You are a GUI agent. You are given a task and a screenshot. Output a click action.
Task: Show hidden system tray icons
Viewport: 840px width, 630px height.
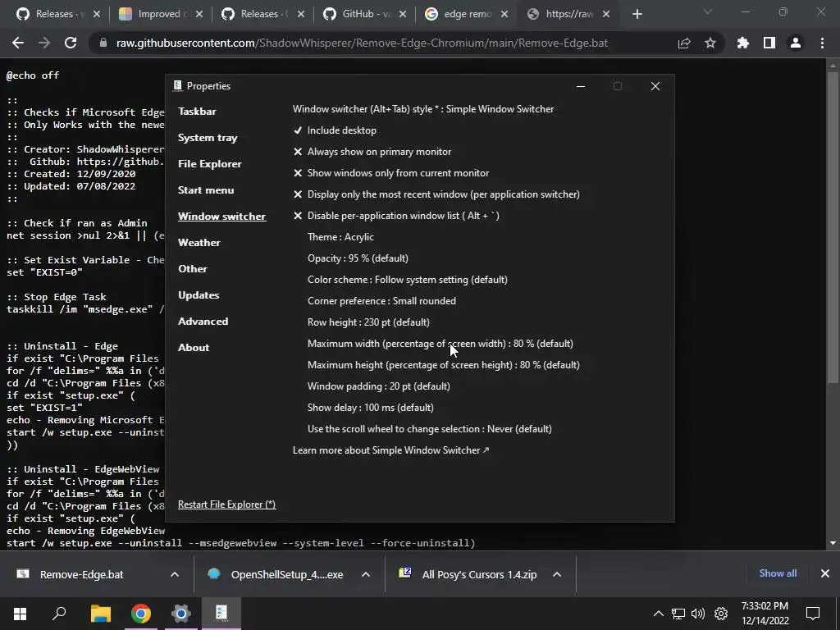click(x=659, y=614)
